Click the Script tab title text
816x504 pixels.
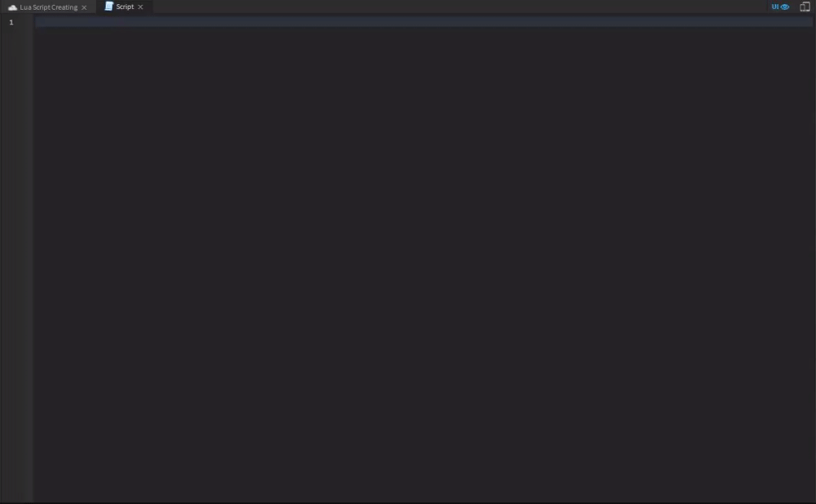point(125,7)
